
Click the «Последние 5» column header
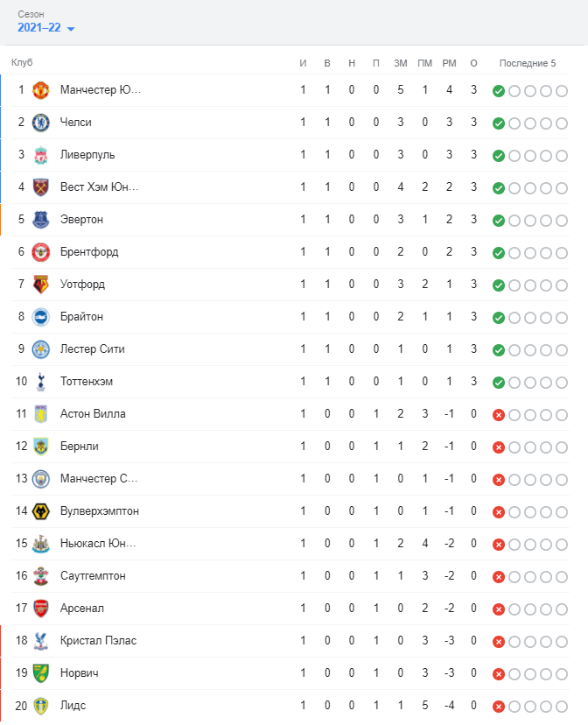[527, 63]
